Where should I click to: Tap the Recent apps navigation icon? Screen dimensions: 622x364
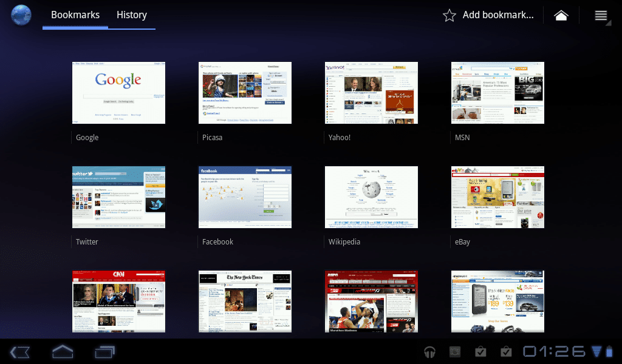[x=105, y=352]
